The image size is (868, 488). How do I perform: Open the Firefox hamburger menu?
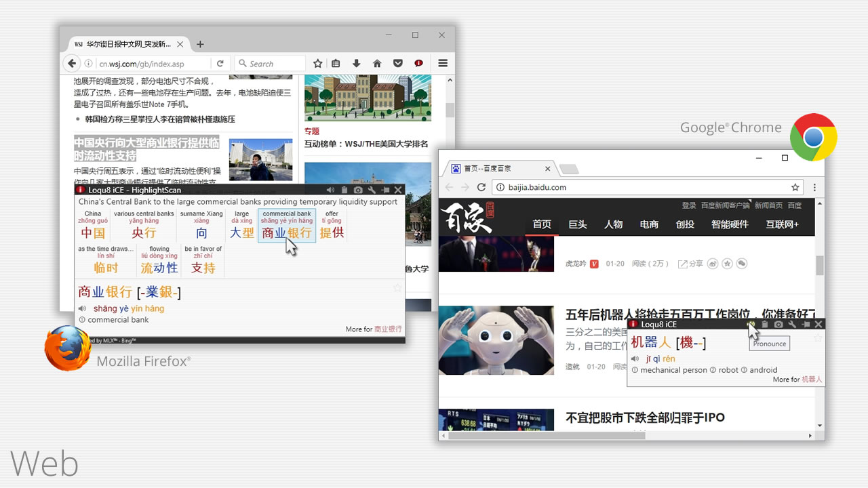coord(443,63)
